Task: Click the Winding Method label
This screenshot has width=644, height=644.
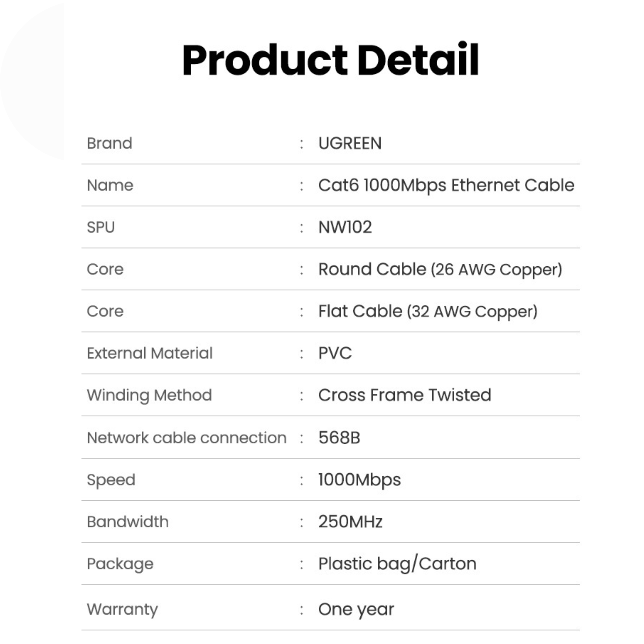Action: [x=149, y=395]
